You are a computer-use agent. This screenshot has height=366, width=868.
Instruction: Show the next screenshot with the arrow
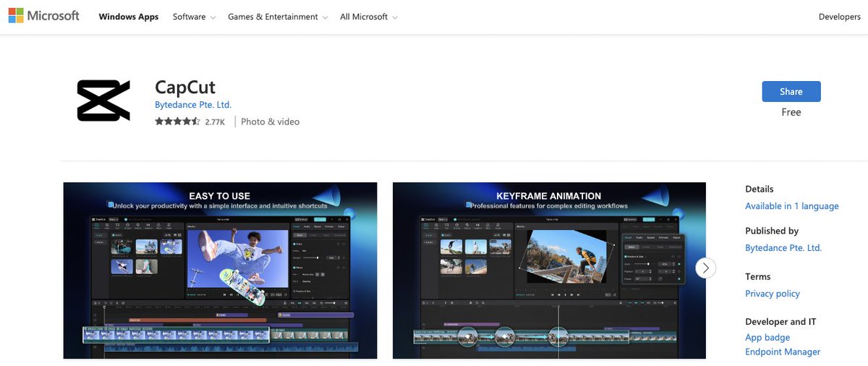[705, 268]
